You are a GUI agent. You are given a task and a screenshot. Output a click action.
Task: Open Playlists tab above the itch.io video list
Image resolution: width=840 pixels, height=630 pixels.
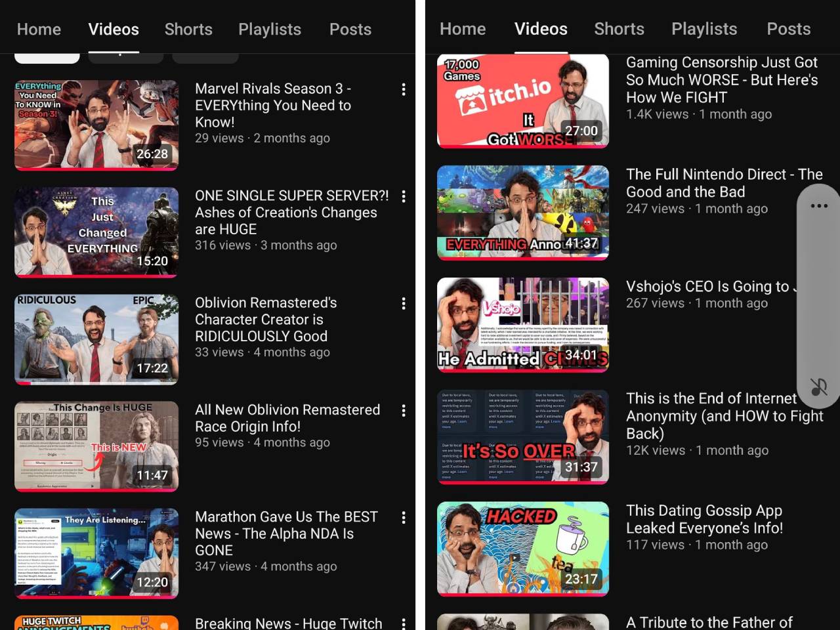click(703, 29)
